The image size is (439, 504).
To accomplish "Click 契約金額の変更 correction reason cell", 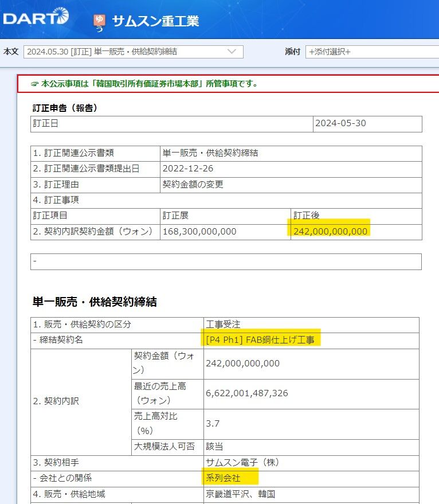I will pyautogui.click(x=291, y=185).
